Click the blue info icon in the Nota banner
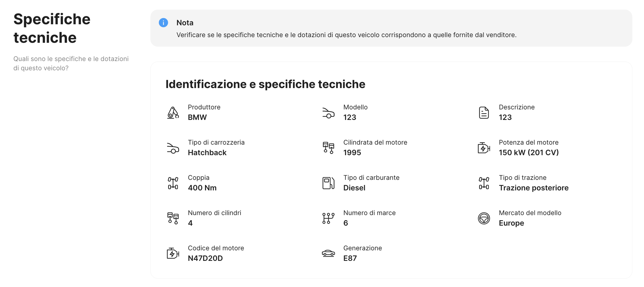644x287 pixels. (x=164, y=23)
